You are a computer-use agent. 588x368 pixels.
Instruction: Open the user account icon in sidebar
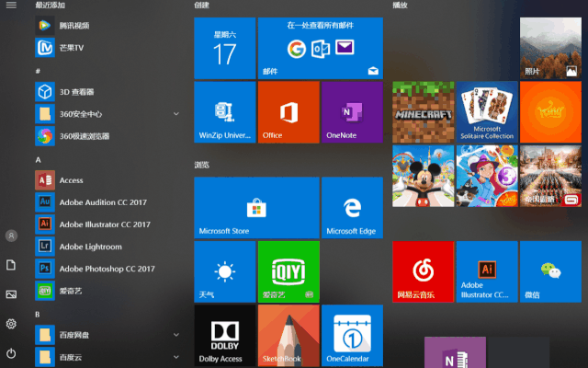coord(11,236)
